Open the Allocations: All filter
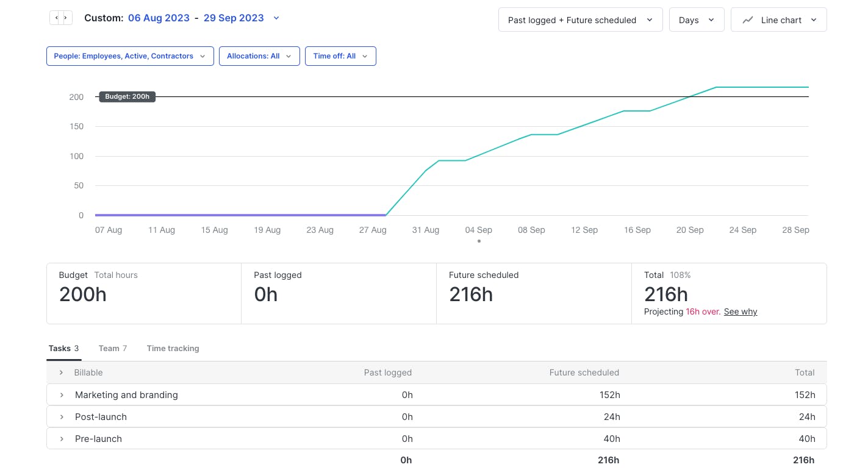The height and width of the screenshot is (470, 868). (259, 56)
